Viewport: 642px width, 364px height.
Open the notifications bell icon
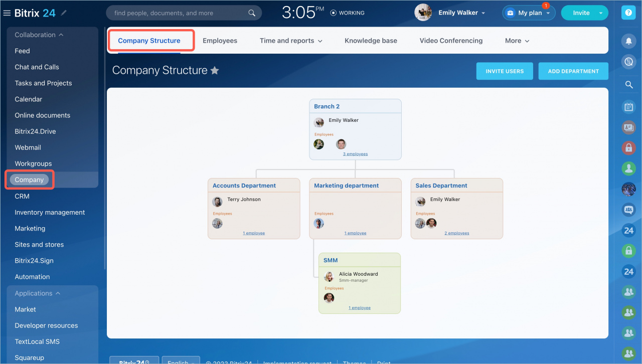[x=628, y=41]
